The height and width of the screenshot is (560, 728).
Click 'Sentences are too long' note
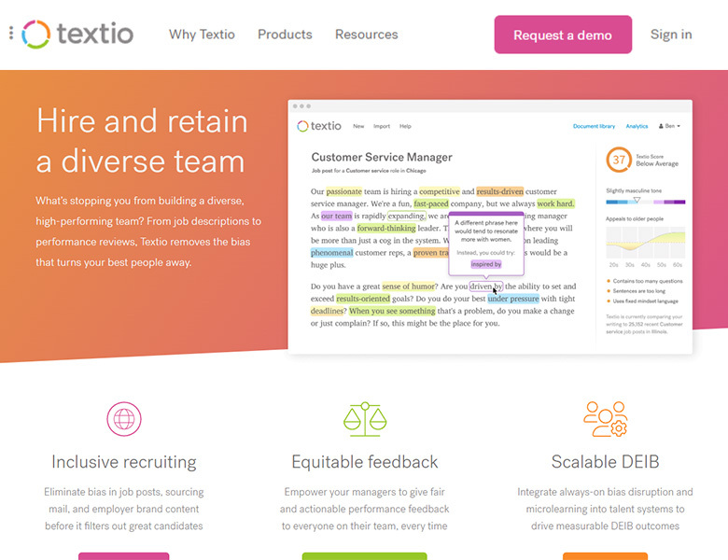[x=638, y=291]
